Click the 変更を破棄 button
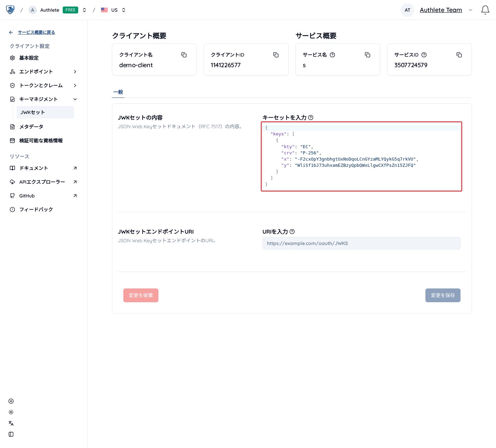This screenshot has width=496, height=448. coord(141,295)
